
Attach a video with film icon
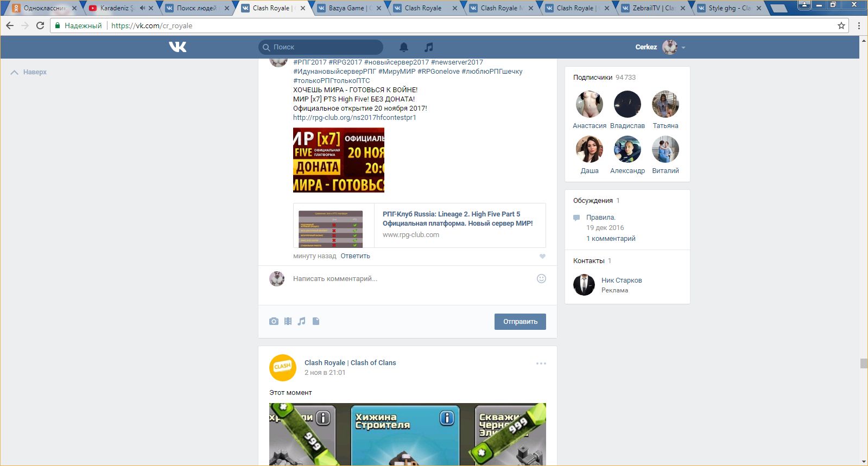[x=288, y=321]
